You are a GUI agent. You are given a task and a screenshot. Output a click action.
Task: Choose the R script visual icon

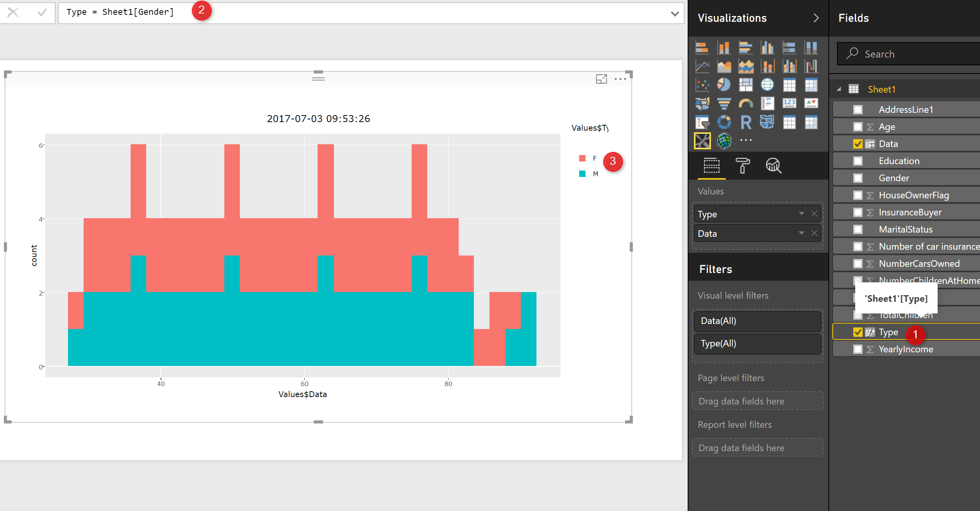coord(746,122)
